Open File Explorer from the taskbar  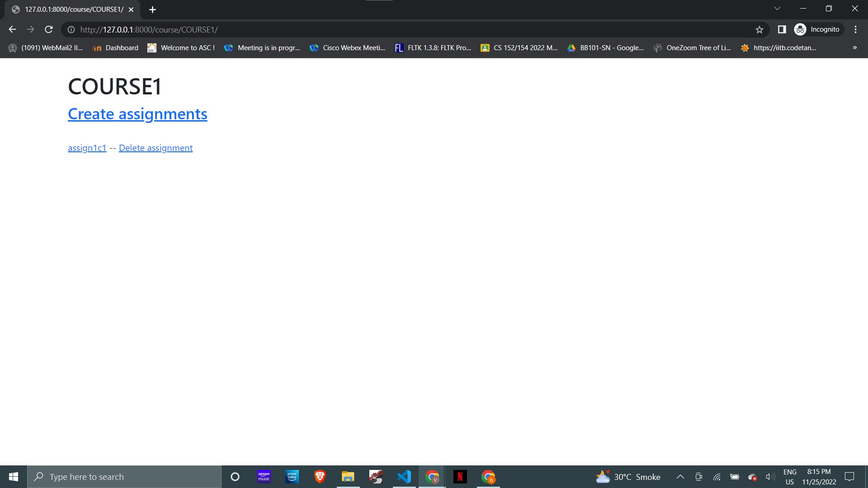click(348, 476)
